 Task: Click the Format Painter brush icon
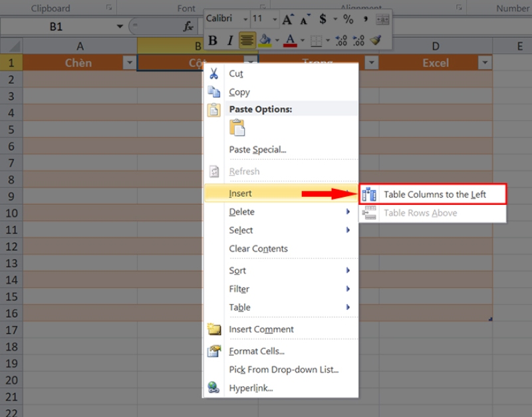coord(376,41)
